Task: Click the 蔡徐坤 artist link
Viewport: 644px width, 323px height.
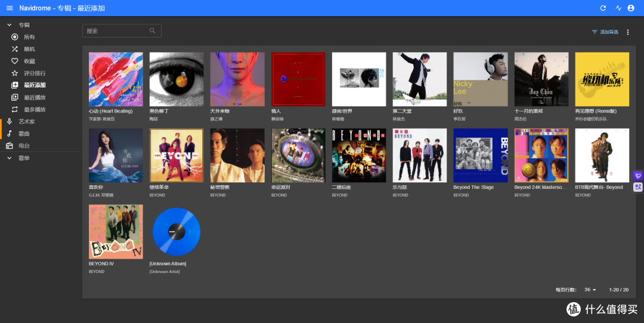Action: pyautogui.click(x=277, y=119)
